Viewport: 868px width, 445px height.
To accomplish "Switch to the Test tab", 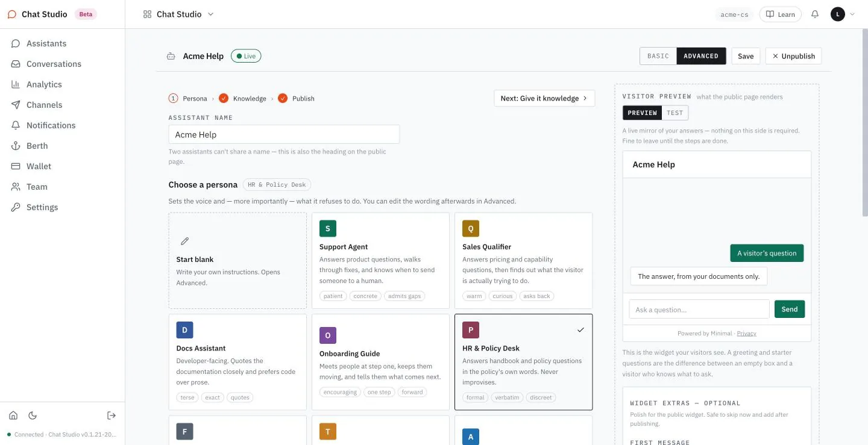I will 675,113.
